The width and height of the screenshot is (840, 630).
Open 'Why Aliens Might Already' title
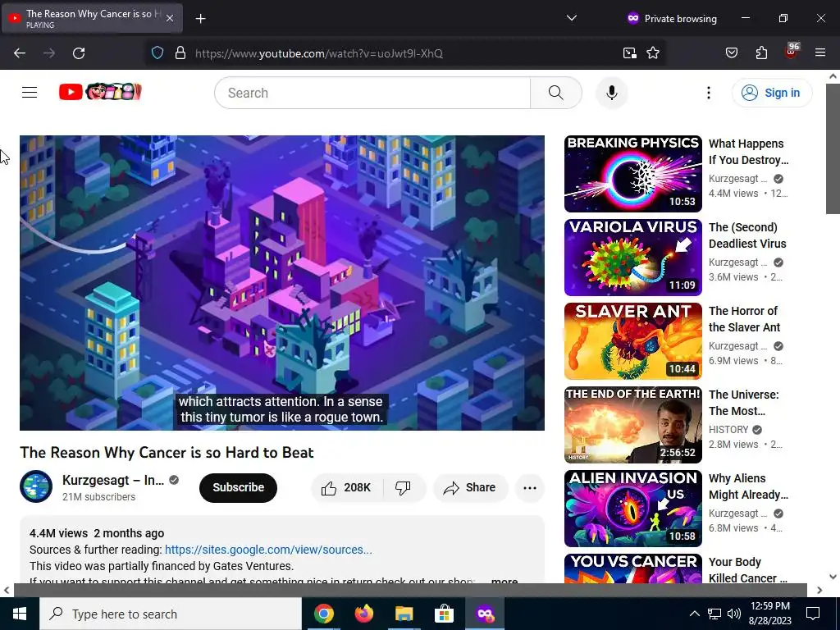coord(748,486)
